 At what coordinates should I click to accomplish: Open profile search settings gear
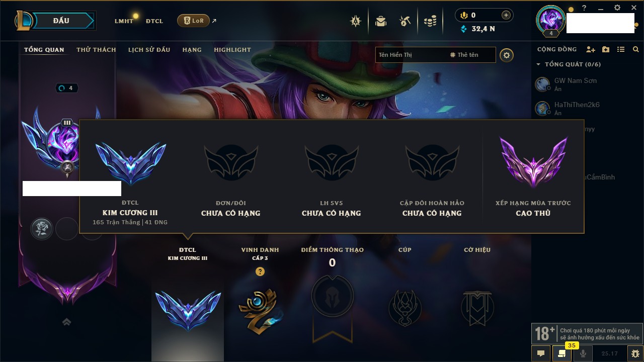click(507, 55)
